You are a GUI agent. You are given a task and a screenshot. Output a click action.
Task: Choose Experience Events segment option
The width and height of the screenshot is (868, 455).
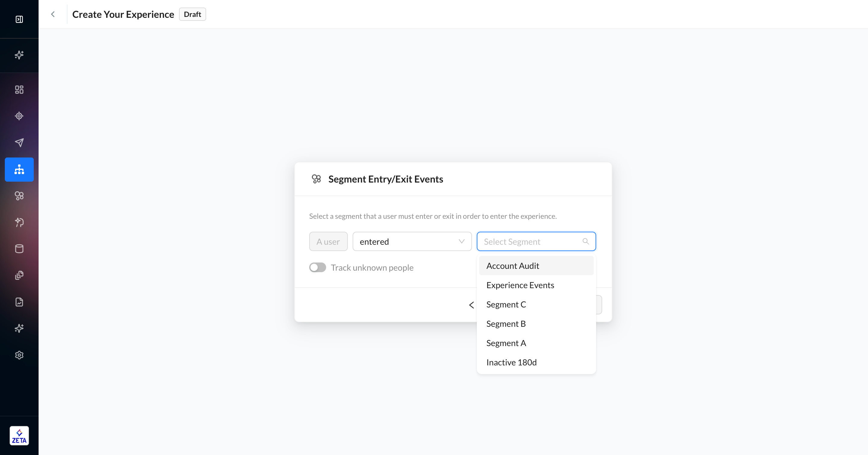pyautogui.click(x=520, y=285)
